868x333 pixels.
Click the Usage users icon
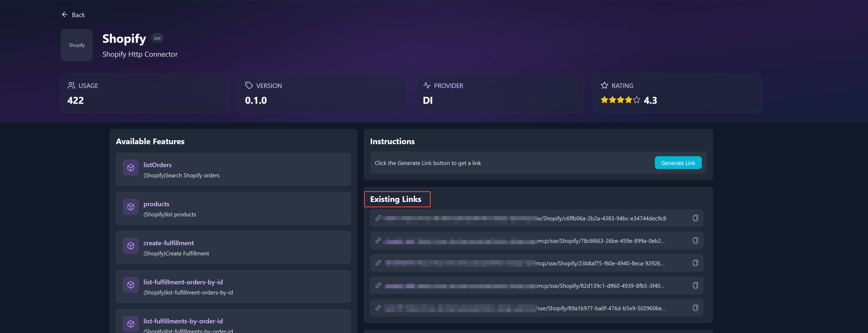(71, 86)
